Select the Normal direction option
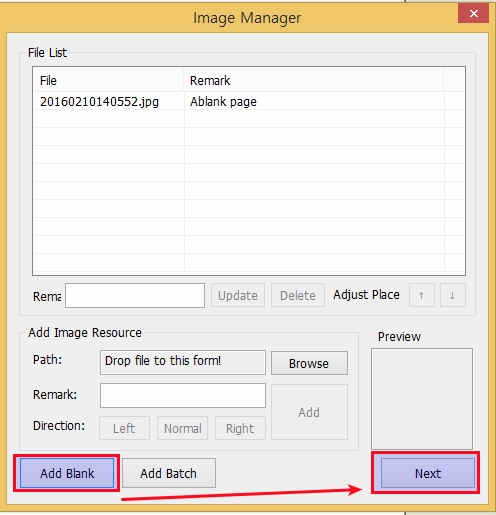This screenshot has width=496, height=515. [x=183, y=428]
